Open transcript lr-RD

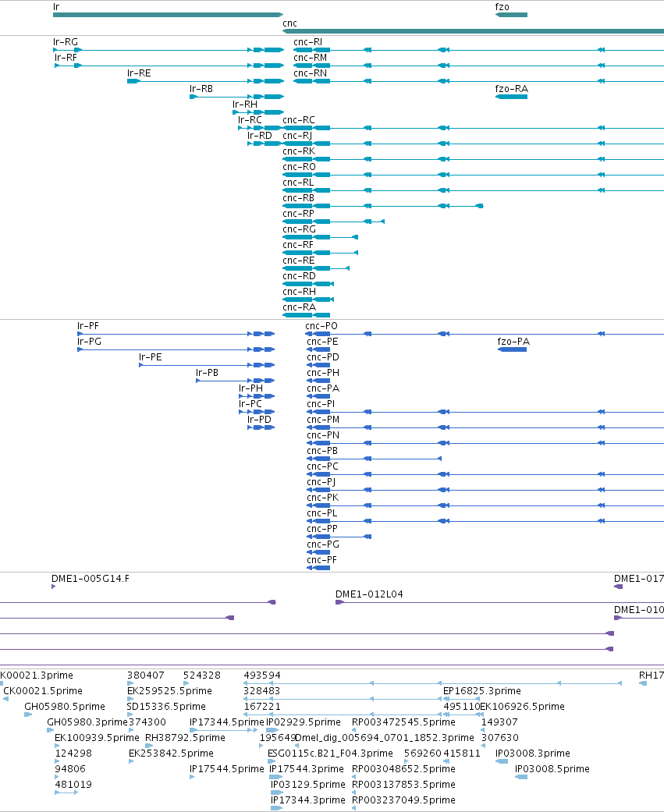pyautogui.click(x=265, y=144)
